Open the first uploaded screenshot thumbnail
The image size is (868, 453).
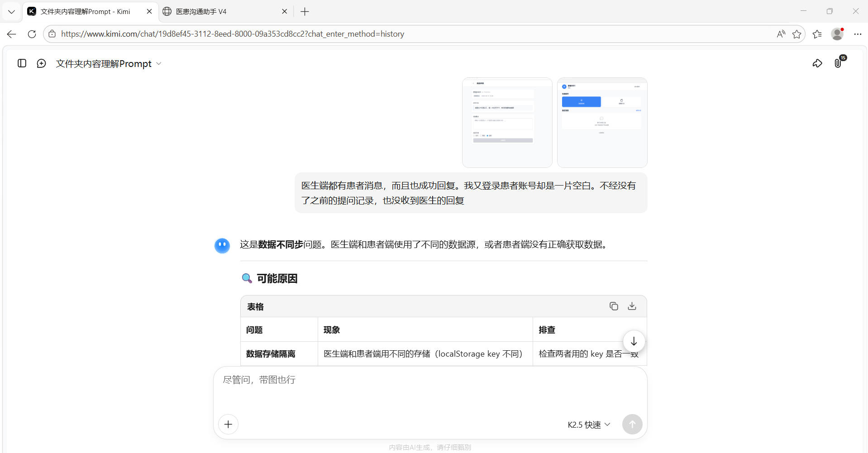[507, 123]
